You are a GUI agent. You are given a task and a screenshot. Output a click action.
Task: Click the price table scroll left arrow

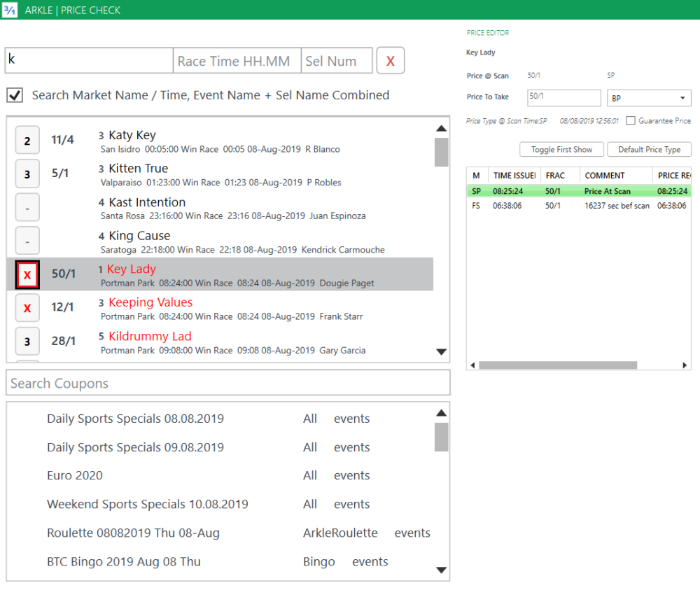(x=472, y=365)
